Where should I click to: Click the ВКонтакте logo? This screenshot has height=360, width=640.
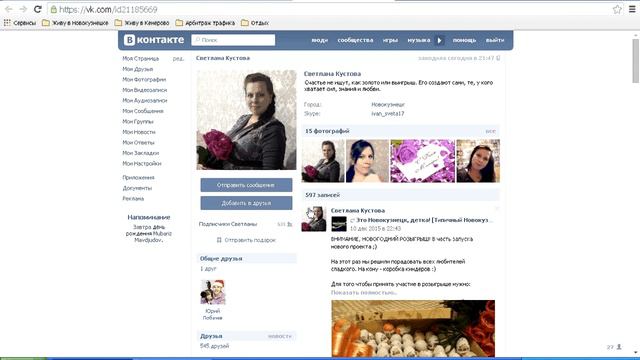[154, 40]
